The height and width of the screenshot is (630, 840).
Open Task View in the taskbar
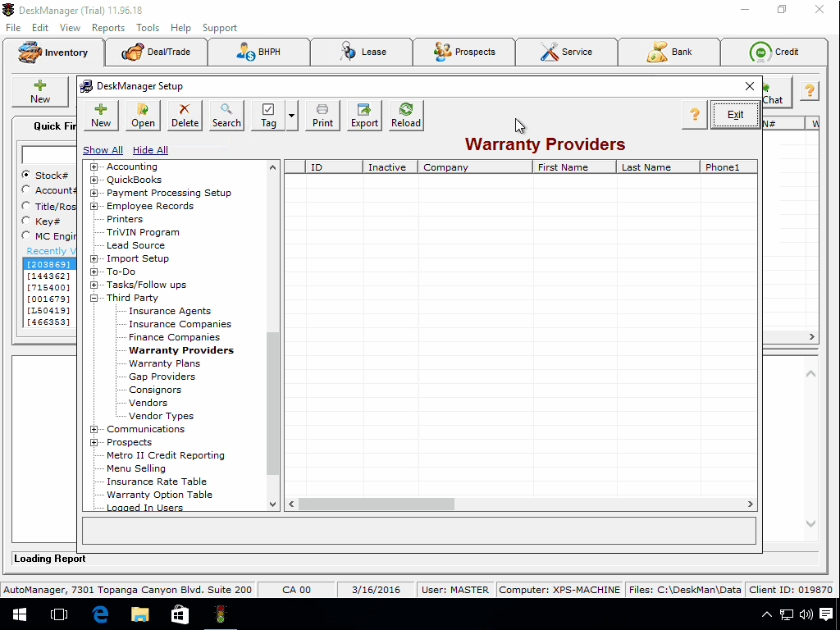click(x=59, y=614)
